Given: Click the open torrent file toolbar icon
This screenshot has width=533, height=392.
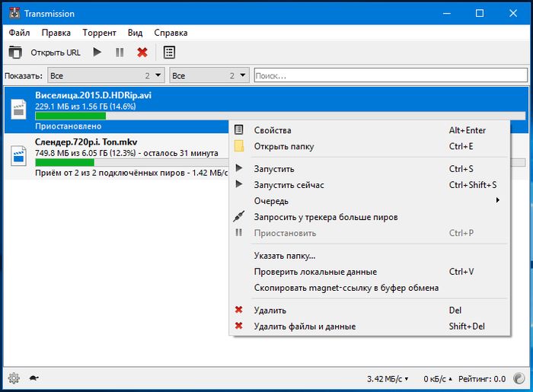Looking at the screenshot, I should tap(15, 53).
